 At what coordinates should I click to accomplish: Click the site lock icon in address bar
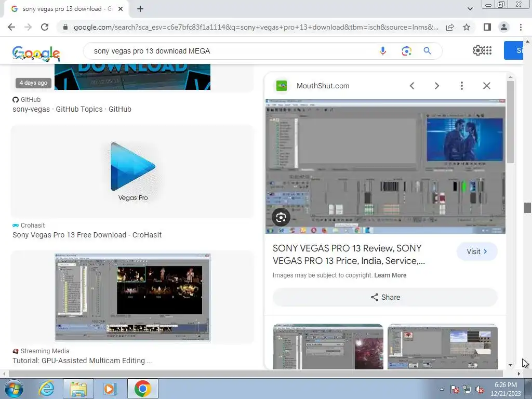point(65,27)
